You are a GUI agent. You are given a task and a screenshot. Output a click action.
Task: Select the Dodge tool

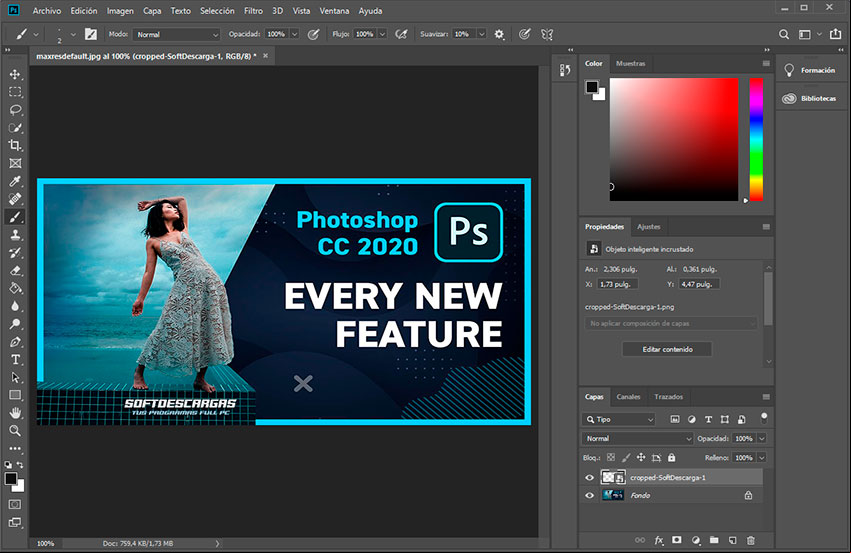15,324
